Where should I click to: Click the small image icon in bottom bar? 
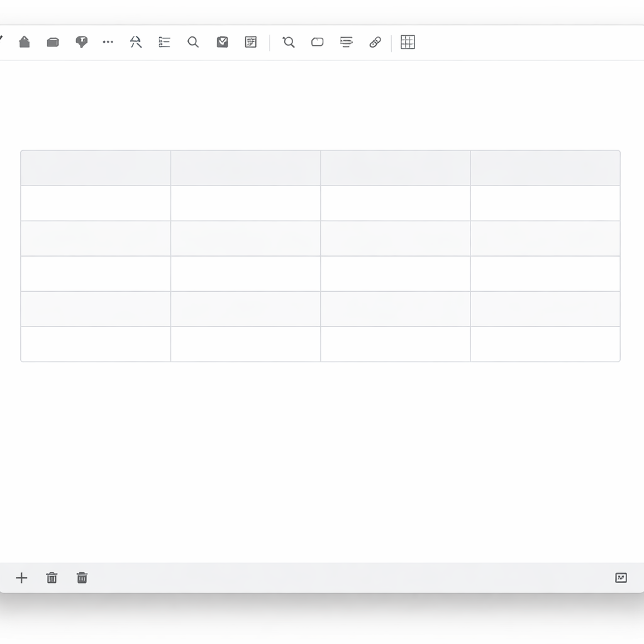(x=621, y=578)
